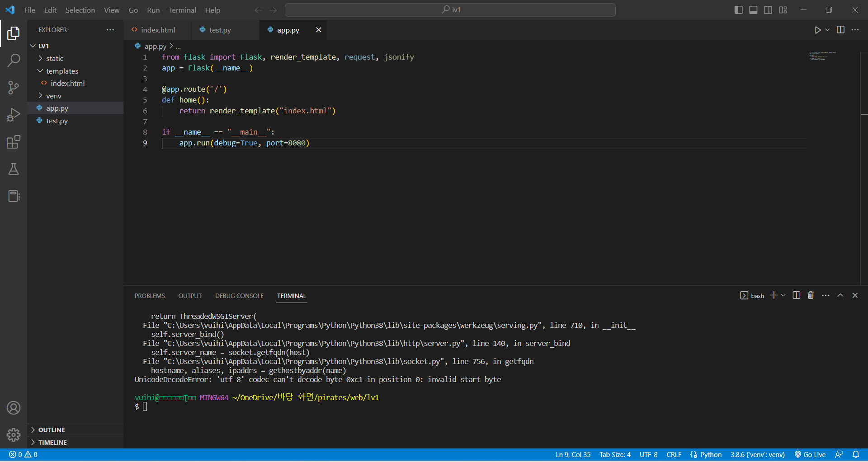Open the run button dropdown arrow
Image resolution: width=868 pixels, height=462 pixels.
tap(827, 30)
